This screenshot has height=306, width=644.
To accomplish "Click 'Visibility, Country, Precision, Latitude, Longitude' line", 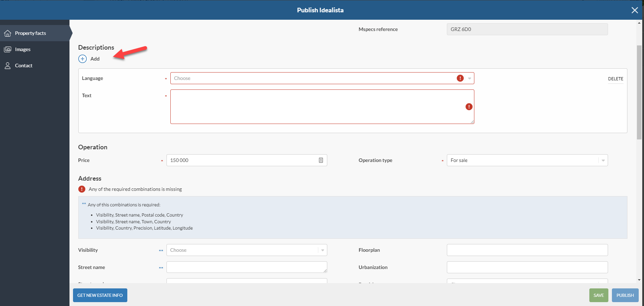I will click(144, 228).
